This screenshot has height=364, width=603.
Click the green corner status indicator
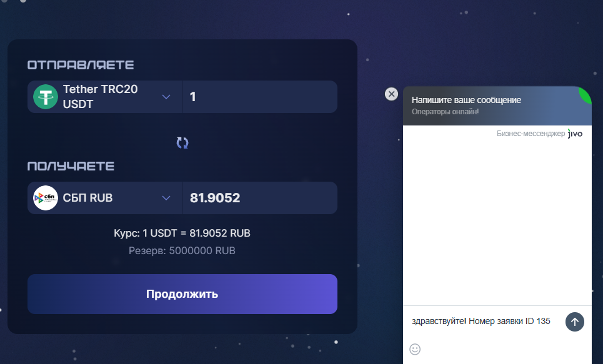(x=587, y=94)
